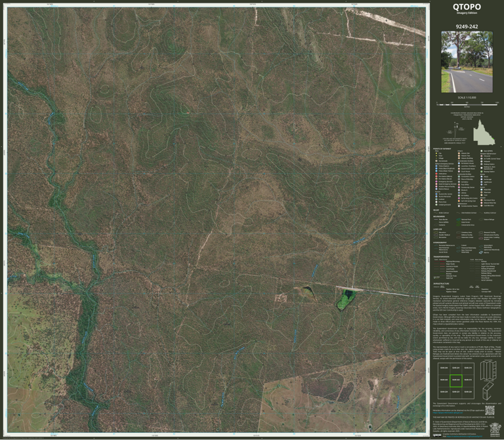Viewport: 504px width, 440px height.
Task: Click the QR code
Action: coord(490,410)
